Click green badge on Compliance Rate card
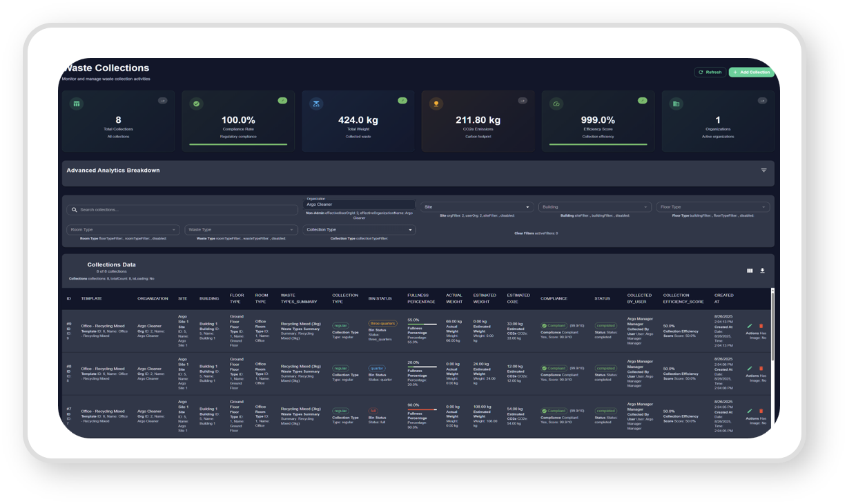 coord(282,100)
